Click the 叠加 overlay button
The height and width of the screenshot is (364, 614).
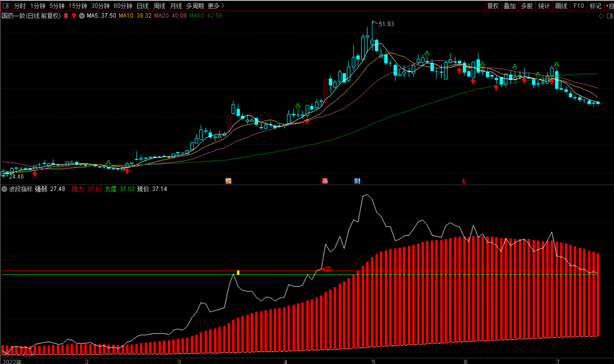pyautogui.click(x=510, y=6)
